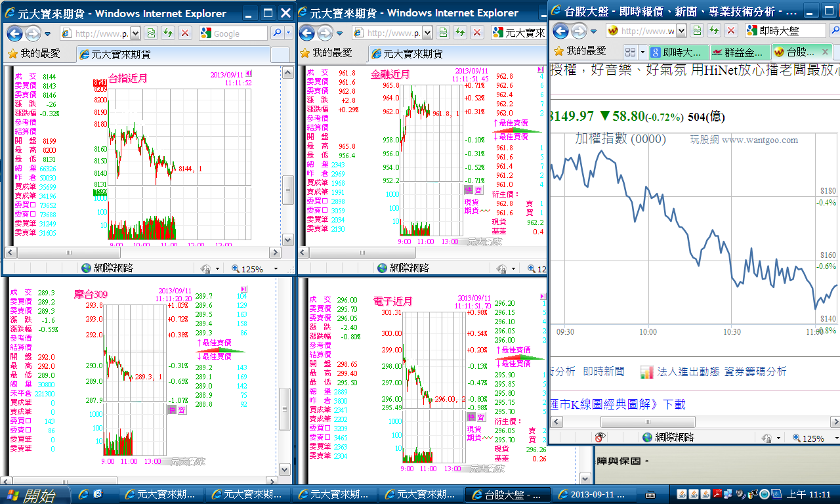Open 法人進出動態 link
Viewport: 840px width, 504px height.
click(689, 371)
